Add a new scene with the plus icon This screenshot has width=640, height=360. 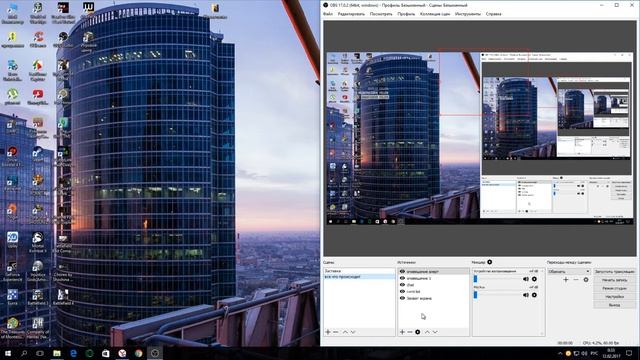coord(328,332)
